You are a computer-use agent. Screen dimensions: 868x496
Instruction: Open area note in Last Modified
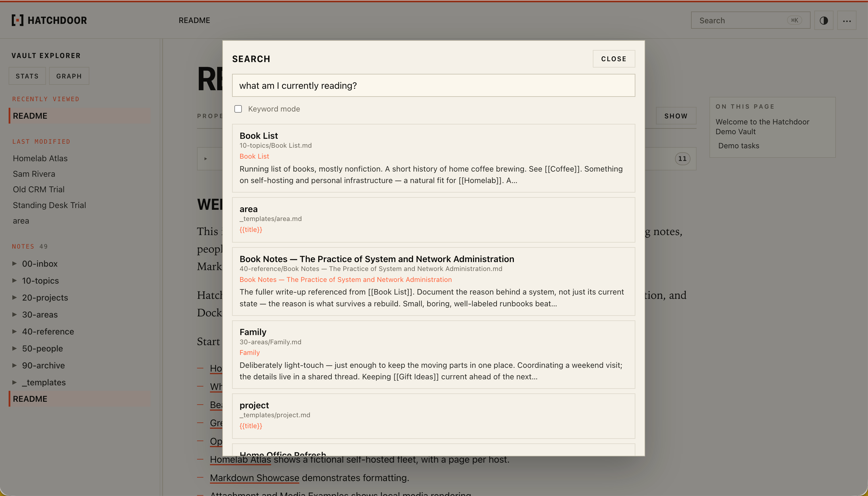point(21,221)
